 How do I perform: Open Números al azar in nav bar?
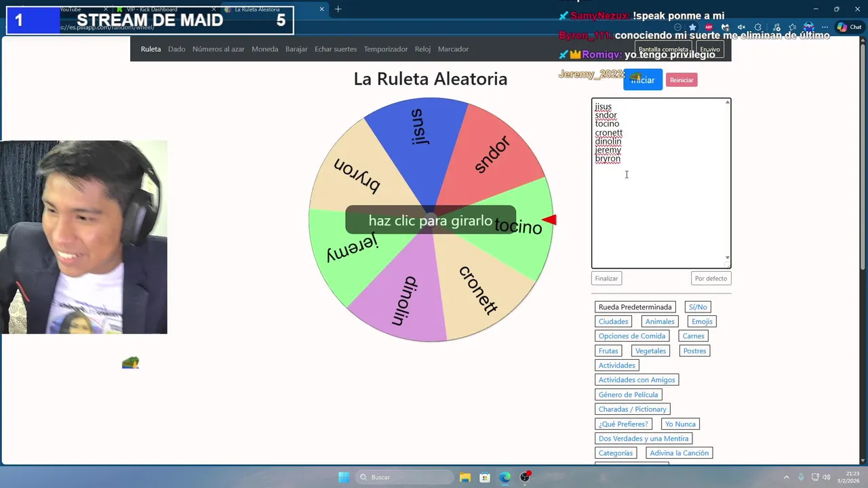click(x=218, y=49)
